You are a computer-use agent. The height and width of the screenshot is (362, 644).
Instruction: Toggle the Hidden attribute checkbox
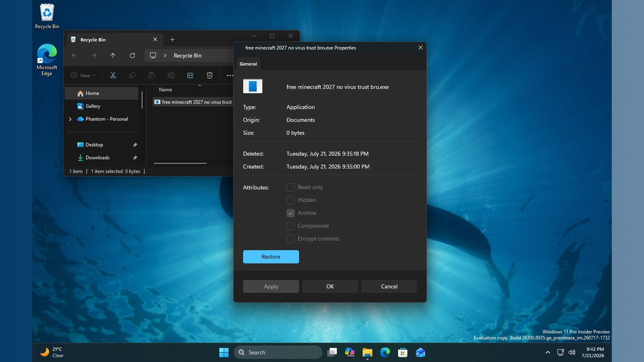pyautogui.click(x=290, y=200)
